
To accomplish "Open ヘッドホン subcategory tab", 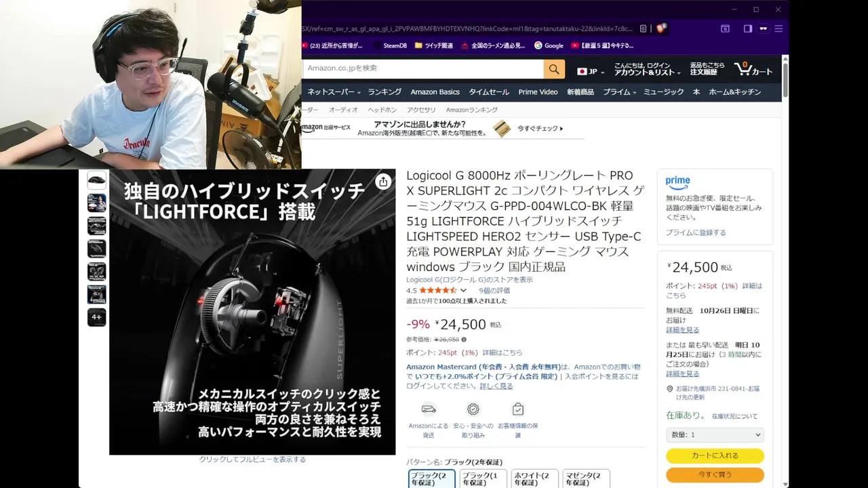I will pyautogui.click(x=382, y=110).
